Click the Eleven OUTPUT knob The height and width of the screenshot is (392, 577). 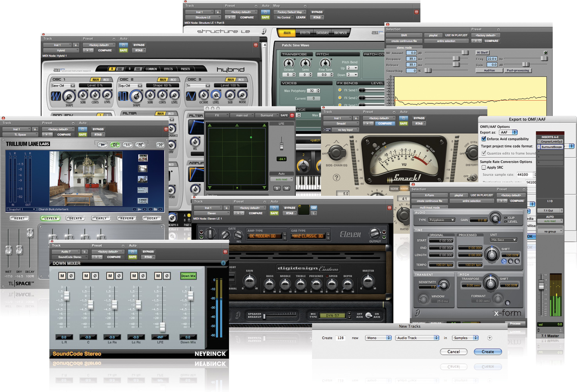(x=375, y=234)
